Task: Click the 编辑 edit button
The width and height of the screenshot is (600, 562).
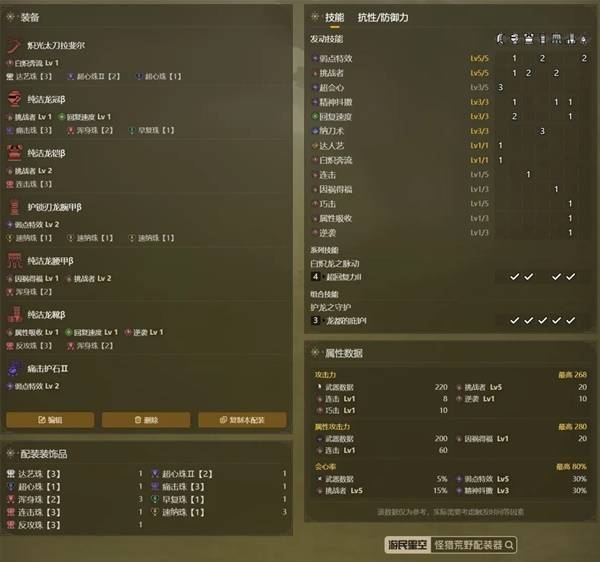Action: click(x=50, y=420)
